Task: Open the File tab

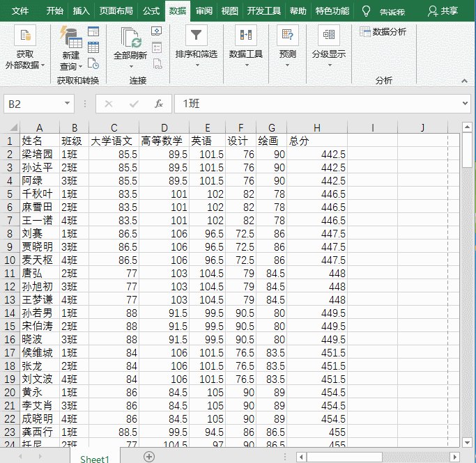Action: tap(20, 11)
